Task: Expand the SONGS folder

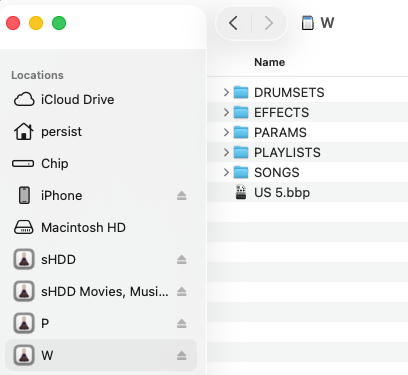Action: (226, 172)
